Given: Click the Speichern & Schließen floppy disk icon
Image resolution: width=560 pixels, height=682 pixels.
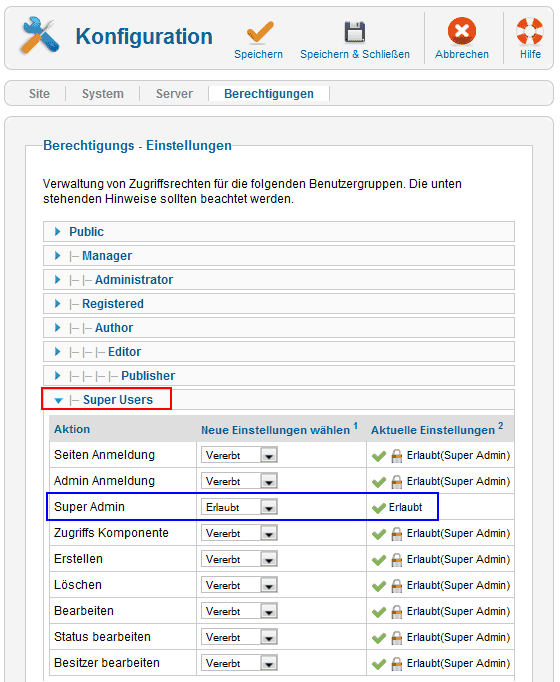Looking at the screenshot, I should tap(355, 32).
